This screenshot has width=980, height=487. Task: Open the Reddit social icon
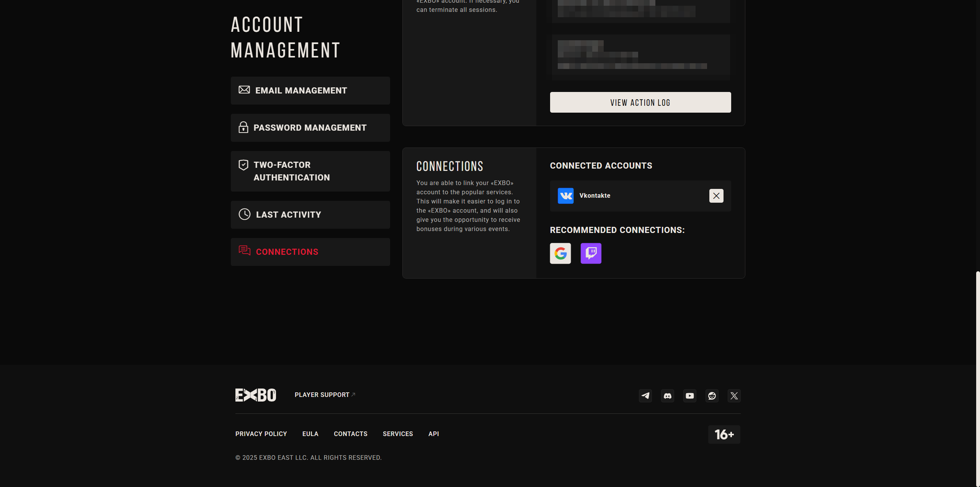[x=712, y=396]
